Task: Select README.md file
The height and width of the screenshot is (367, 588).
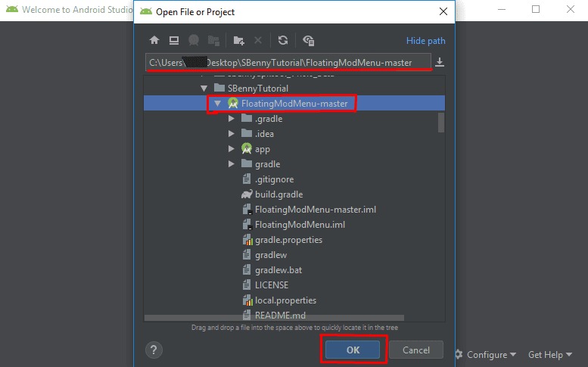Action: pyautogui.click(x=273, y=315)
